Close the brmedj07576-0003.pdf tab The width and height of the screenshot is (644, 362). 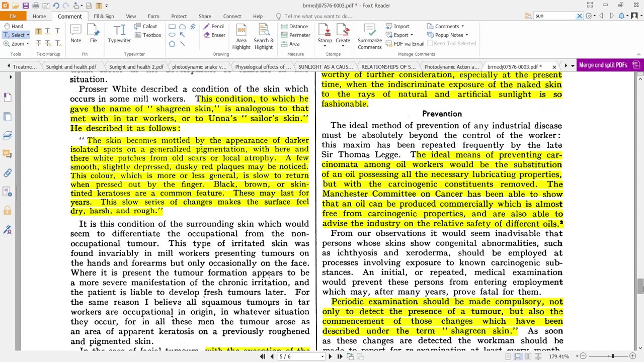tap(554, 67)
